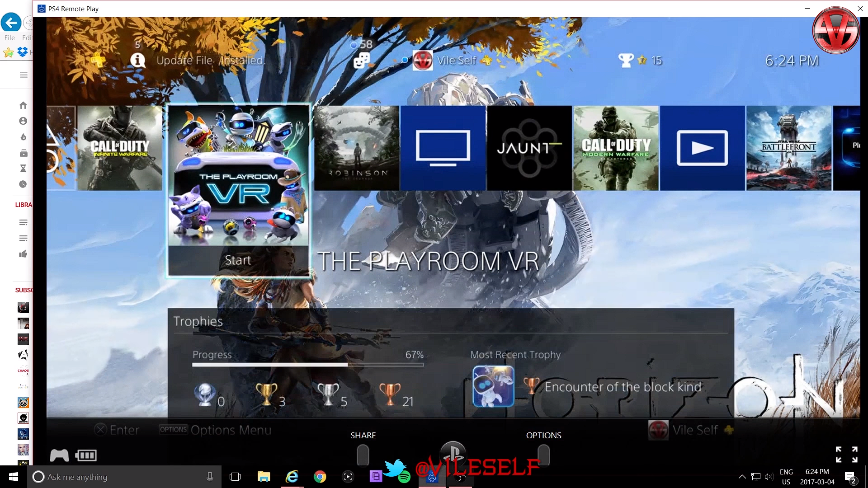
Task: Click the Ask me anything search box
Action: [x=122, y=477]
